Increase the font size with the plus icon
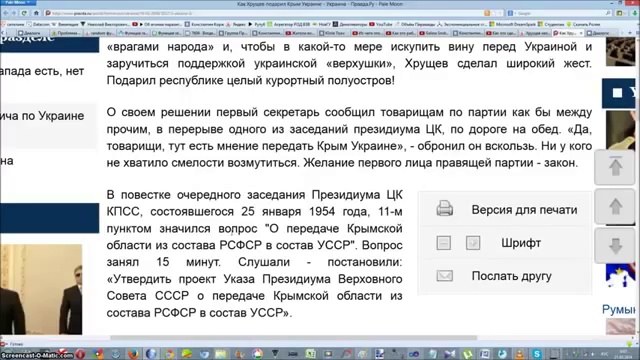The height and width of the screenshot is (360, 640). (473, 243)
